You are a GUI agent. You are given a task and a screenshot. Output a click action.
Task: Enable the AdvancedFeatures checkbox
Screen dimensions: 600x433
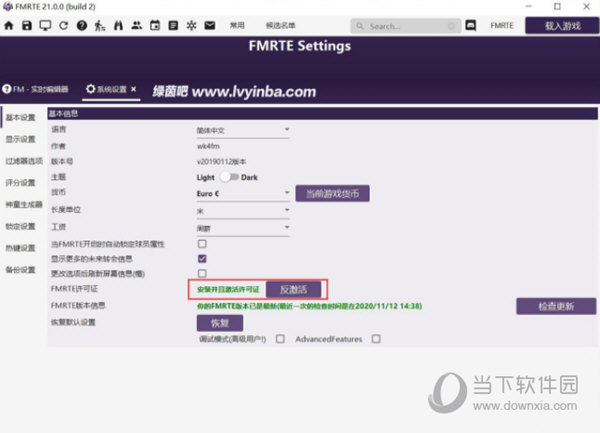pyautogui.click(x=376, y=338)
